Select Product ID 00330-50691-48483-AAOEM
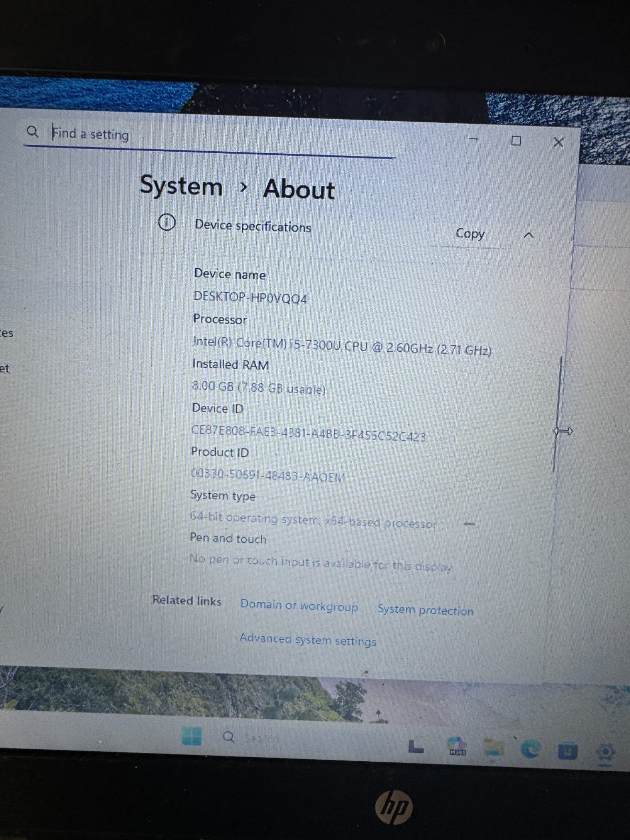Image resolution: width=630 pixels, height=840 pixels. click(x=268, y=475)
